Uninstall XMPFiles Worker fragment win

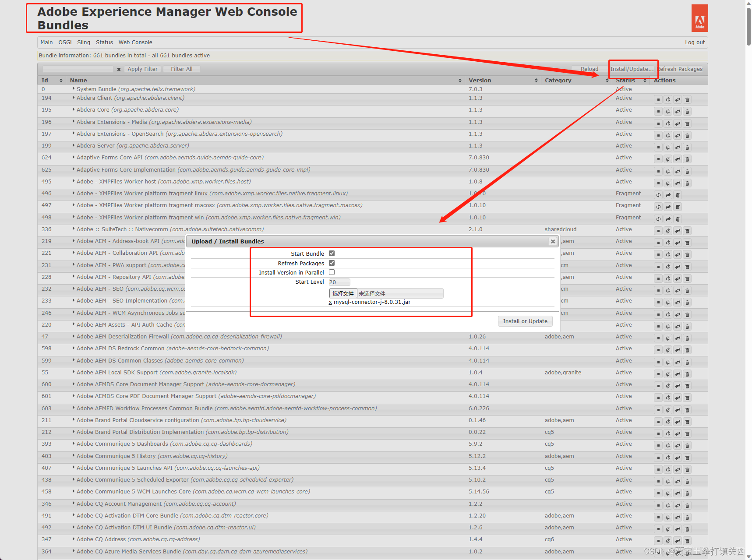click(678, 219)
